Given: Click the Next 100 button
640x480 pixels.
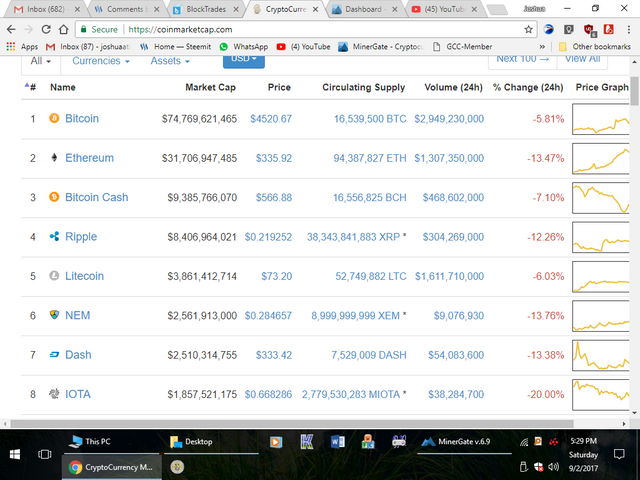Looking at the screenshot, I should pyautogui.click(x=522, y=61).
